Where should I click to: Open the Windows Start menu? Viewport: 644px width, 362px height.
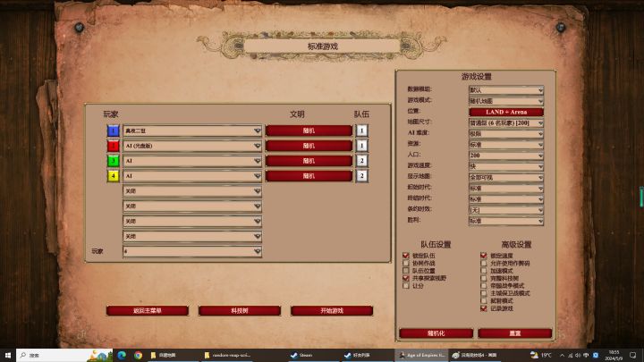[x=8, y=355]
